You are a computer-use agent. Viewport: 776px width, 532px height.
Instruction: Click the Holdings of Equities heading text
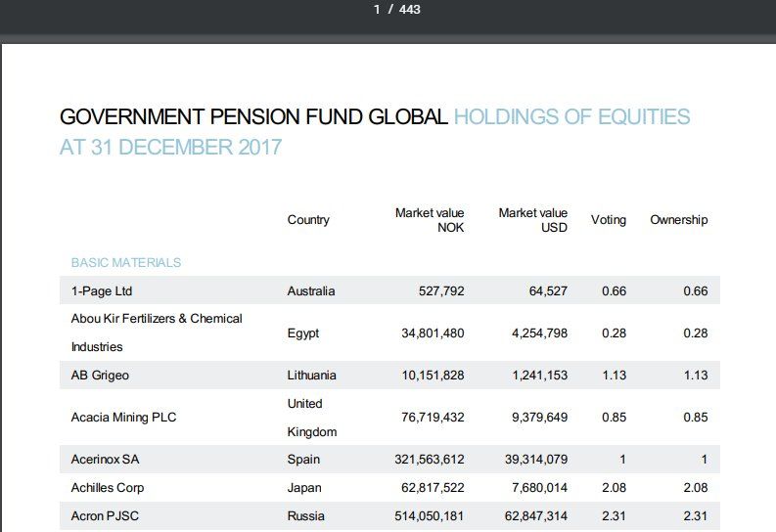(x=572, y=117)
